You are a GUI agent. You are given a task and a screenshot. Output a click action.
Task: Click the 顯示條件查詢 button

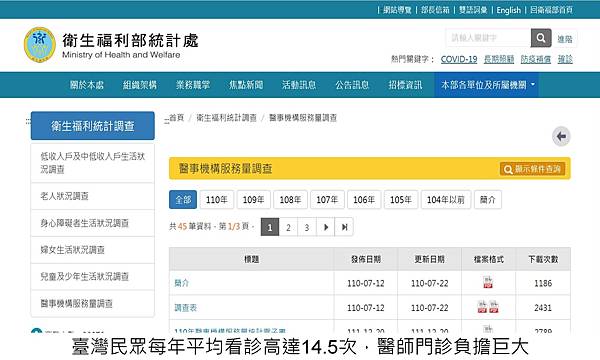[x=532, y=169]
